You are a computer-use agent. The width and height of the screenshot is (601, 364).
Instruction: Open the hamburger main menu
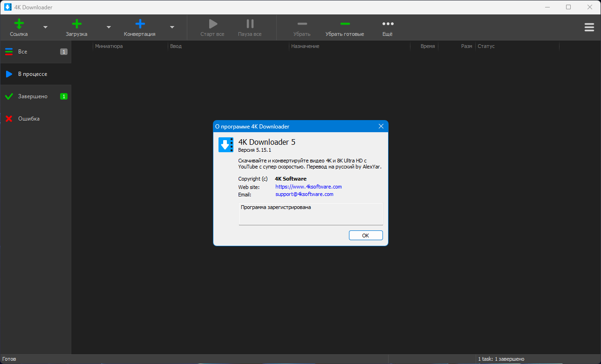point(589,27)
